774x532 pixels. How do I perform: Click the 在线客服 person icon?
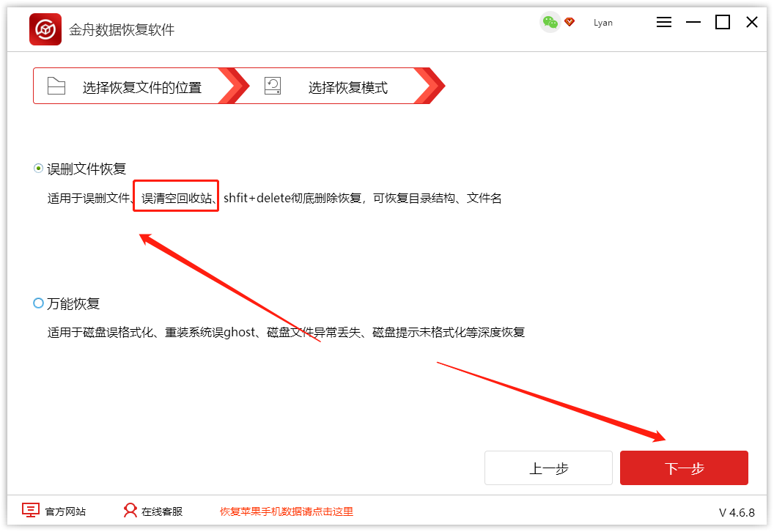(x=130, y=510)
